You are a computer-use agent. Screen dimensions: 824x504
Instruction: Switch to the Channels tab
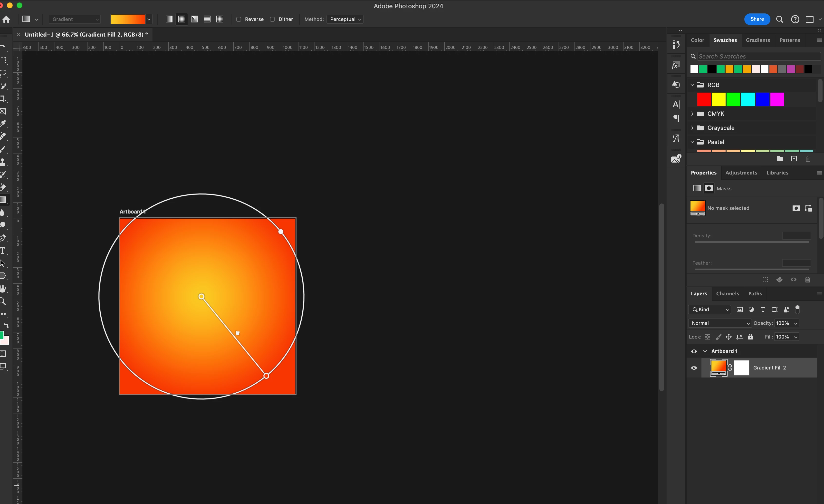pyautogui.click(x=727, y=294)
